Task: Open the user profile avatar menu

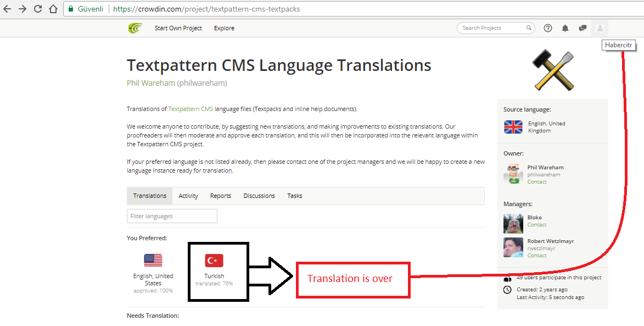Action: click(600, 28)
